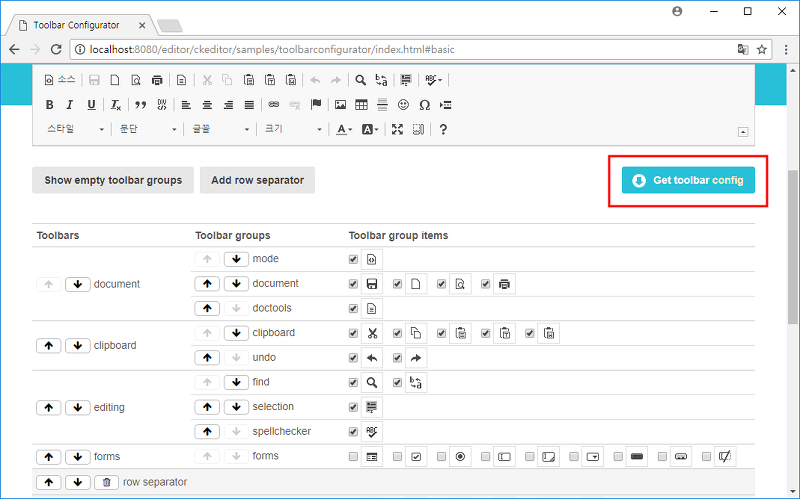Click the Show Blocks icon
Image resolution: width=800 pixels, height=499 pixels.
pyautogui.click(x=418, y=130)
